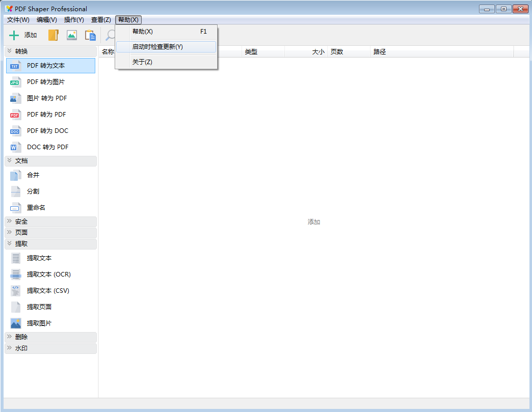Choose the 合并 merge documents tool

point(33,175)
